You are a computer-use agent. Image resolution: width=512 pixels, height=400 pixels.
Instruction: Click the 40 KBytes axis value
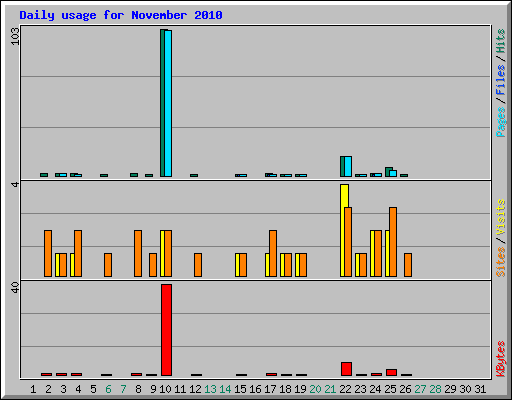click(x=15, y=288)
